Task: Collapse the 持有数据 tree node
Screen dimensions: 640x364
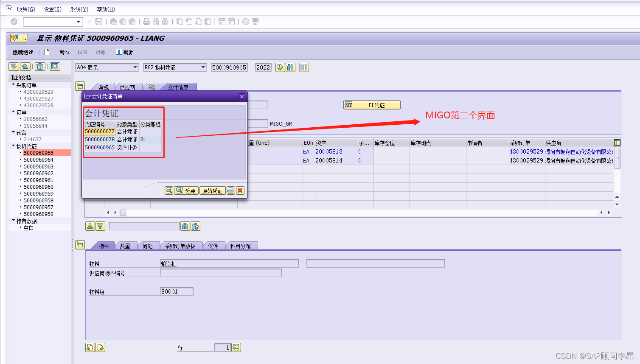Action: (13, 221)
